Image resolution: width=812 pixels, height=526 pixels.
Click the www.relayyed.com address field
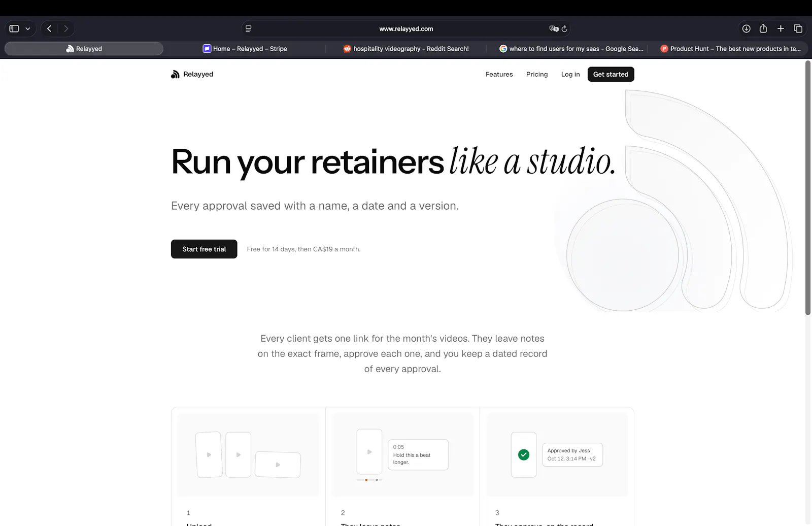tap(406, 29)
